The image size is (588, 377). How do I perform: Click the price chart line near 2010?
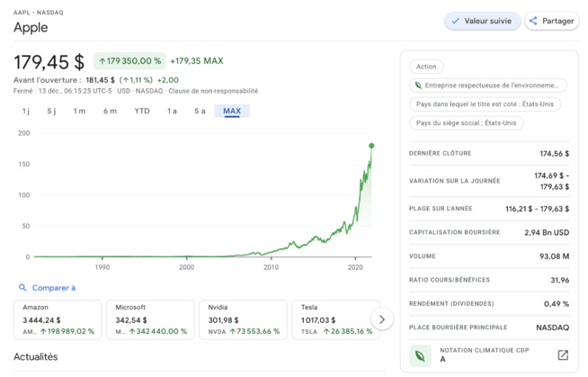coord(272,252)
